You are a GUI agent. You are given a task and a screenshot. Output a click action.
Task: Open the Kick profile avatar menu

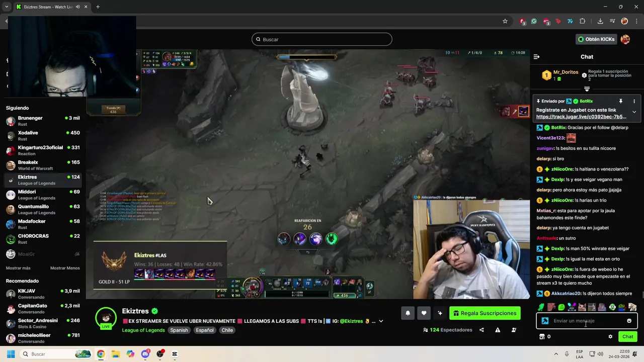click(625, 39)
